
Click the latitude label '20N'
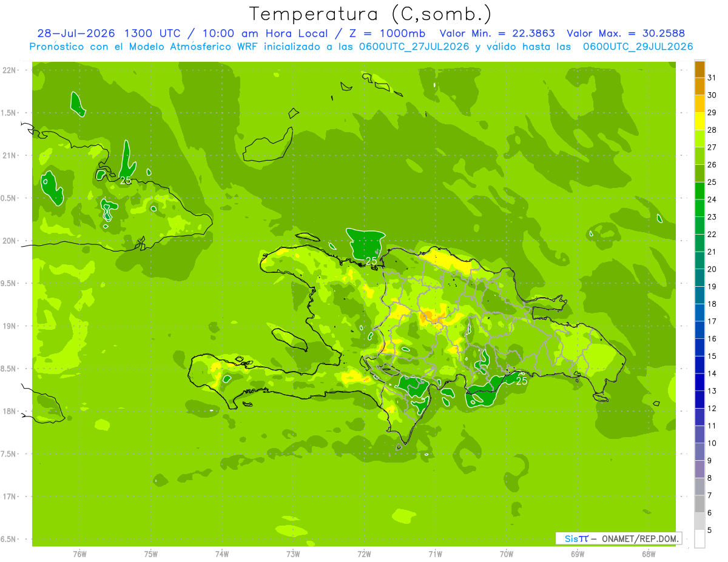tap(10, 241)
